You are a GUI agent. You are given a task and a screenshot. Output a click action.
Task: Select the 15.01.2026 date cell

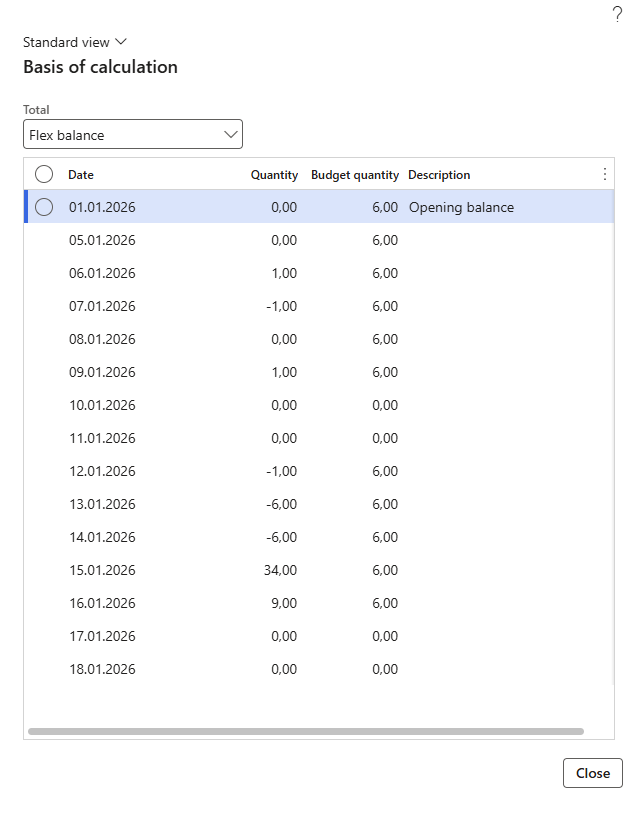[102, 570]
